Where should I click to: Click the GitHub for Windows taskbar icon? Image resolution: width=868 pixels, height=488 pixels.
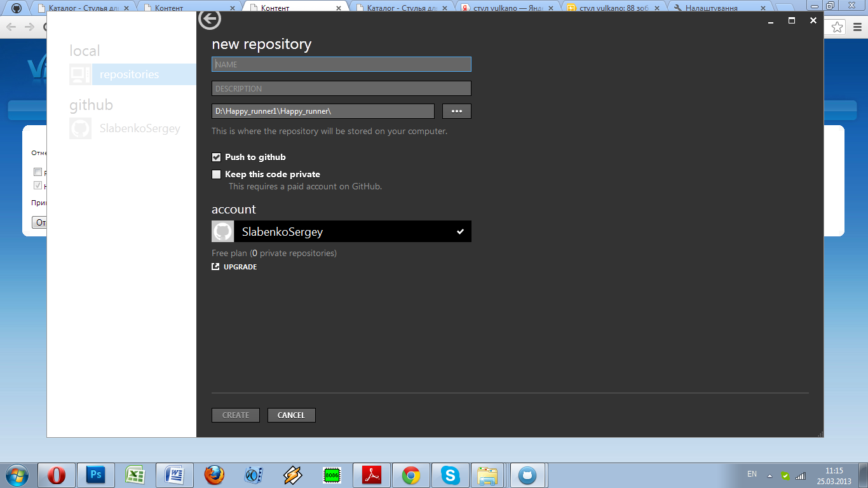pos(528,475)
